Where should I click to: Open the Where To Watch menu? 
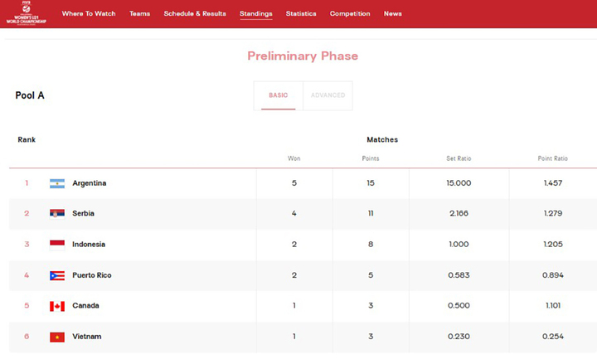click(x=89, y=14)
